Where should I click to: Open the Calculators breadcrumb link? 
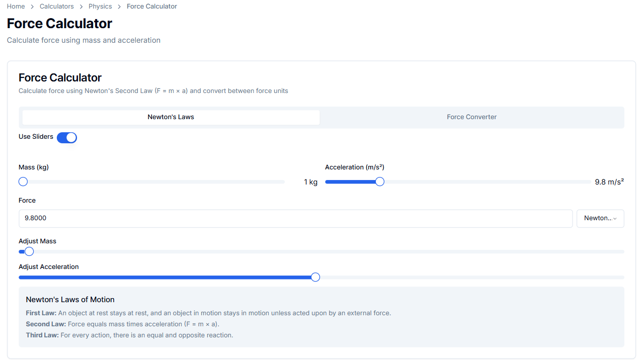(x=56, y=6)
